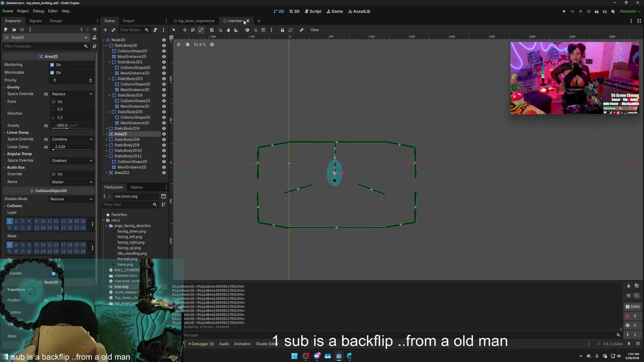Open the Disable Mode dropdown
The width and height of the screenshot is (644, 362).
tap(72, 199)
